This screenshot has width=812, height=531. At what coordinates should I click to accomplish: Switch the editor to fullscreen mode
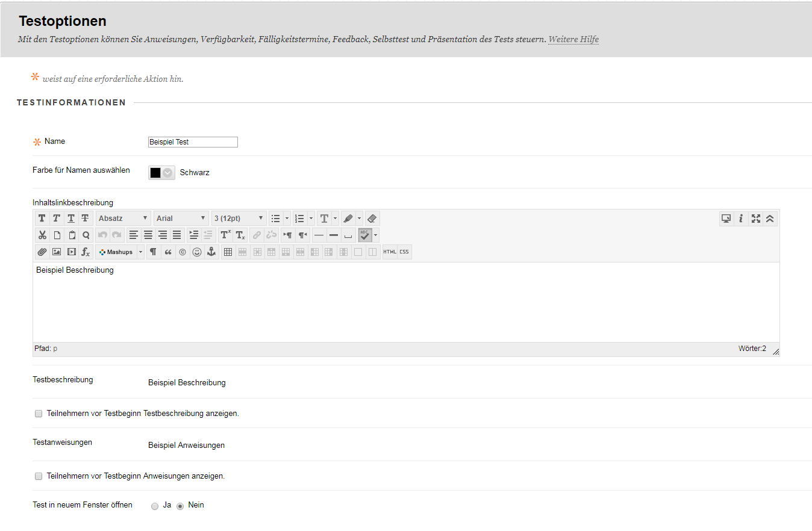point(756,219)
